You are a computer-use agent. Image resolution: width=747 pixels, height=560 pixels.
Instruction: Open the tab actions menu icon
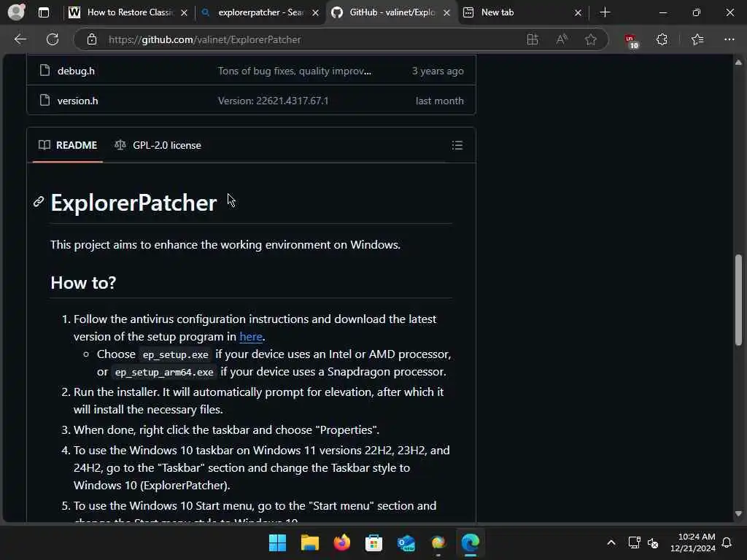[x=44, y=12]
